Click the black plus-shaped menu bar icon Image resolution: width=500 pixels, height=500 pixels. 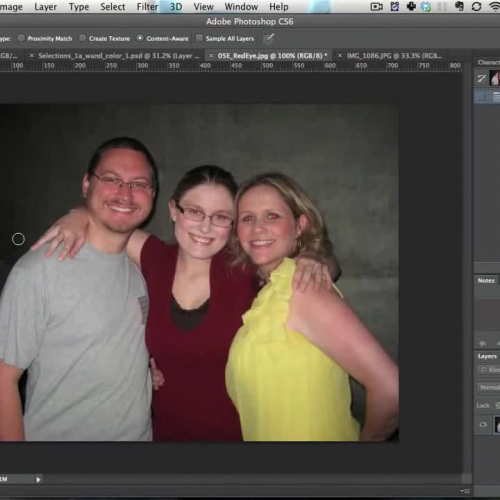pos(411,6)
